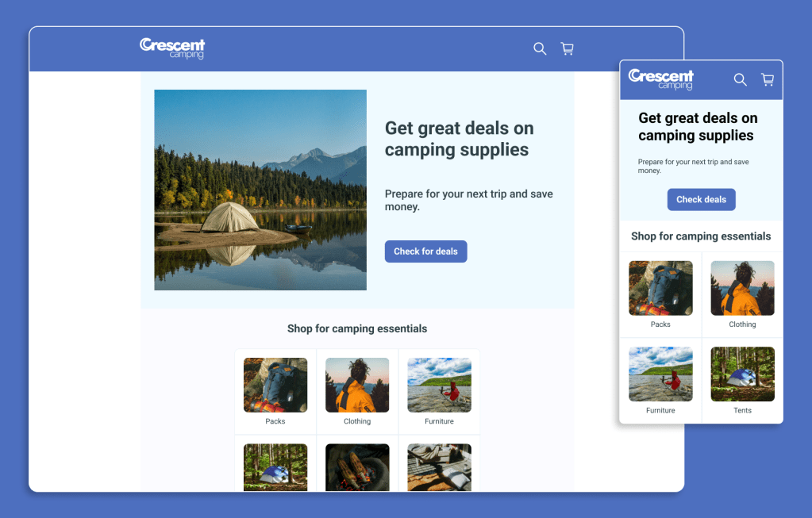This screenshot has height=518, width=812.
Task: Click the tent by the lake hero image
Action: tap(260, 190)
